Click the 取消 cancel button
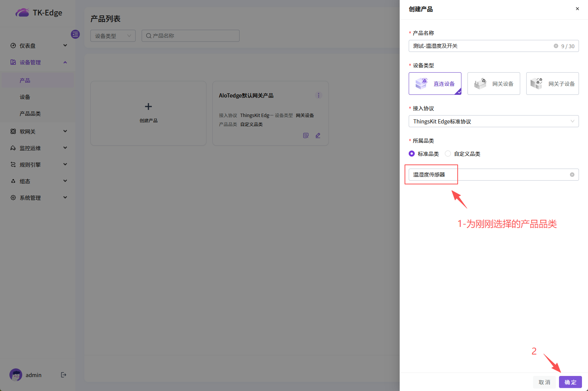 coord(544,382)
